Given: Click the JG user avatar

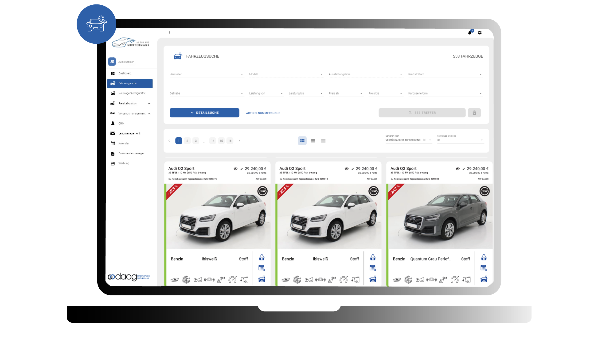Looking at the screenshot, I should (112, 62).
